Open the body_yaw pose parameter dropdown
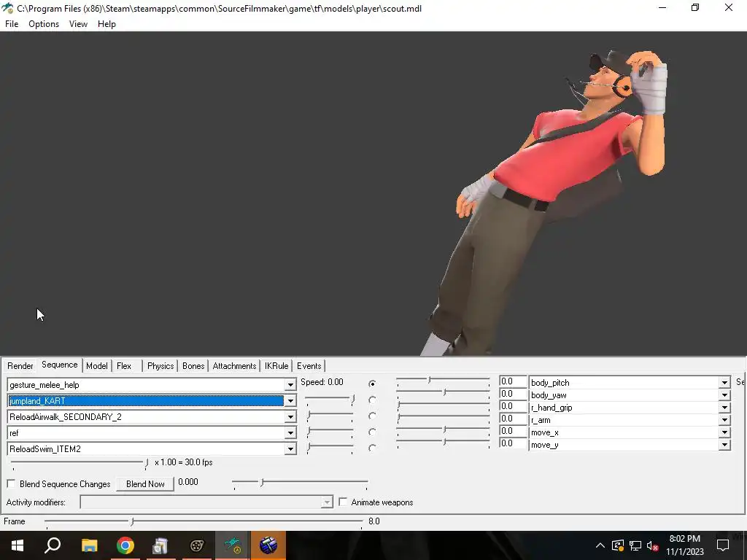This screenshot has height=560, width=747. pos(724,394)
